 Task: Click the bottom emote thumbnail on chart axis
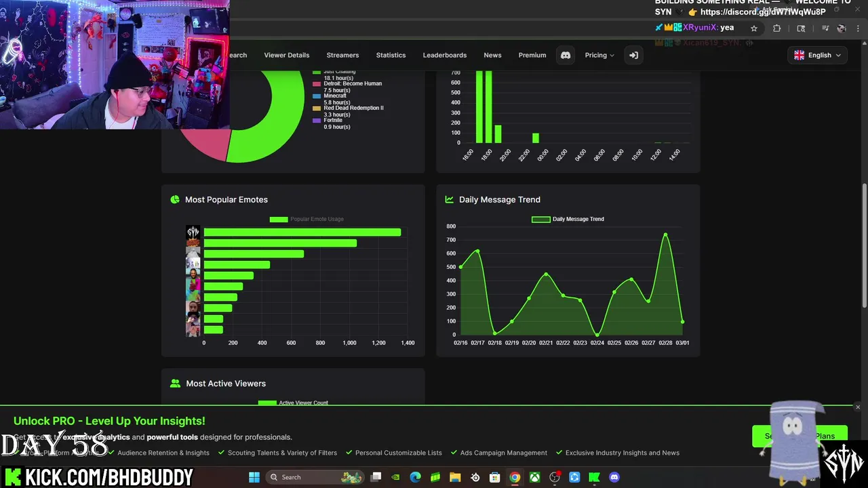coord(193,329)
